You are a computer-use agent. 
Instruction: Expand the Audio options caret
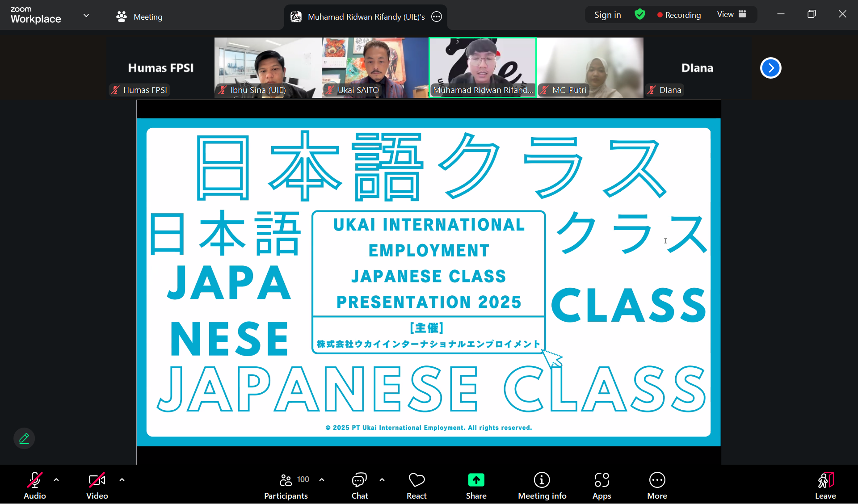tap(56, 480)
